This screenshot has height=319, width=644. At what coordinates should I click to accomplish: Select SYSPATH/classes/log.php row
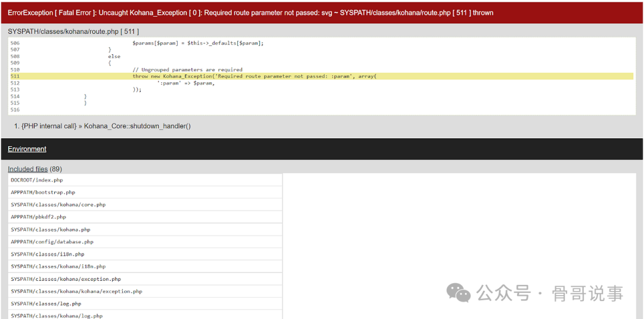[x=145, y=303]
